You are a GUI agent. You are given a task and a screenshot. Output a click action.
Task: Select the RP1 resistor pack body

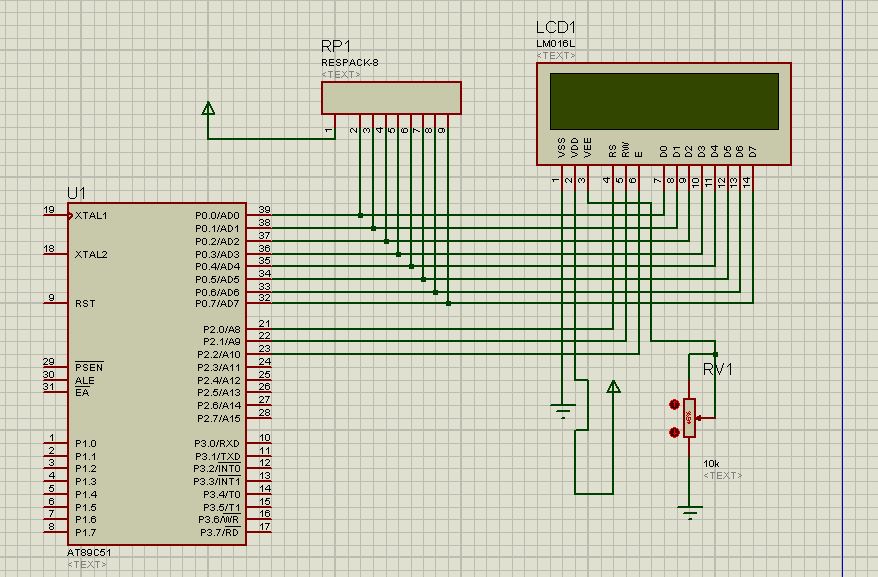391,98
